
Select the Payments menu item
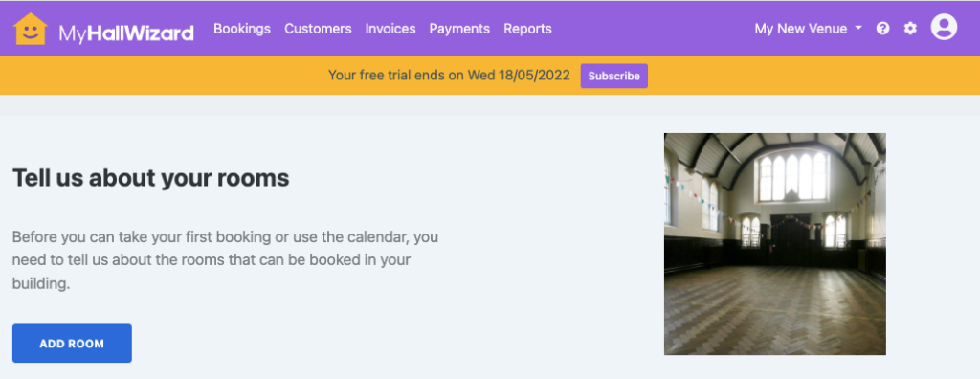tap(459, 28)
